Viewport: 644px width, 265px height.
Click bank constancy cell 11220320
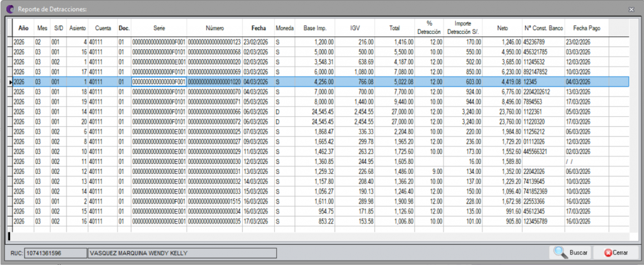[544, 122]
